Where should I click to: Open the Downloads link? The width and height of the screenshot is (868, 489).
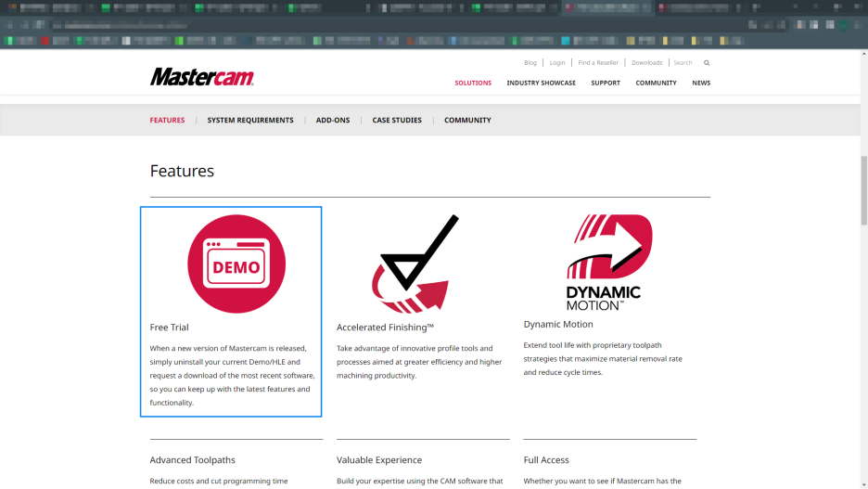click(x=647, y=63)
